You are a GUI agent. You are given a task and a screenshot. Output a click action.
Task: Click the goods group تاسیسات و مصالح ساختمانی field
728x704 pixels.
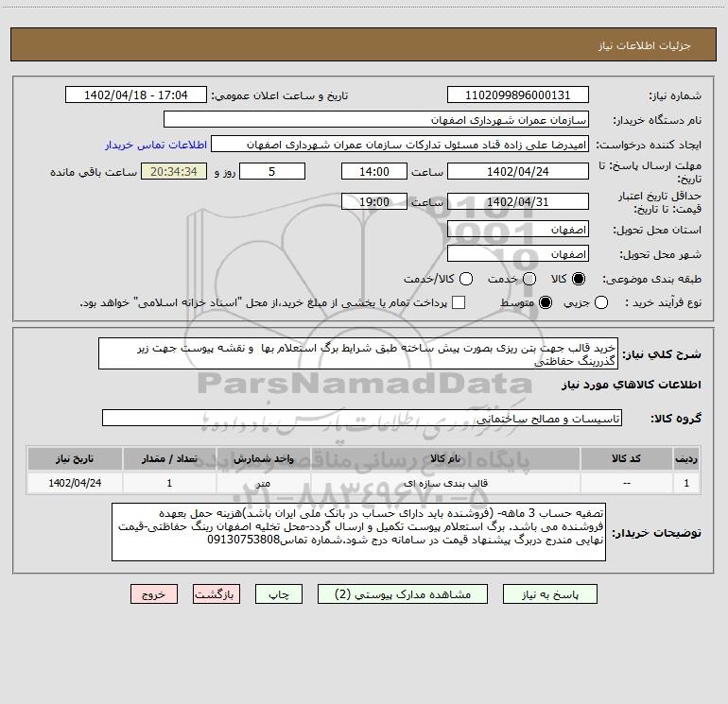[x=362, y=418]
